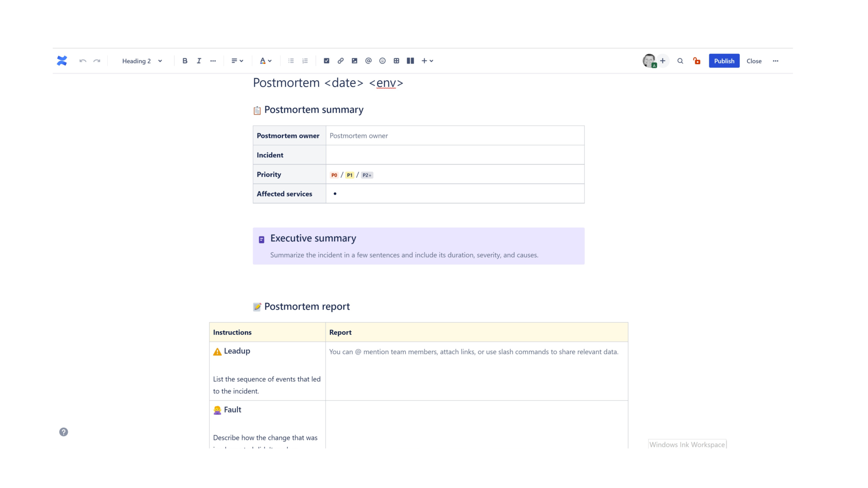
Task: Toggle italic formatting
Action: click(x=199, y=61)
